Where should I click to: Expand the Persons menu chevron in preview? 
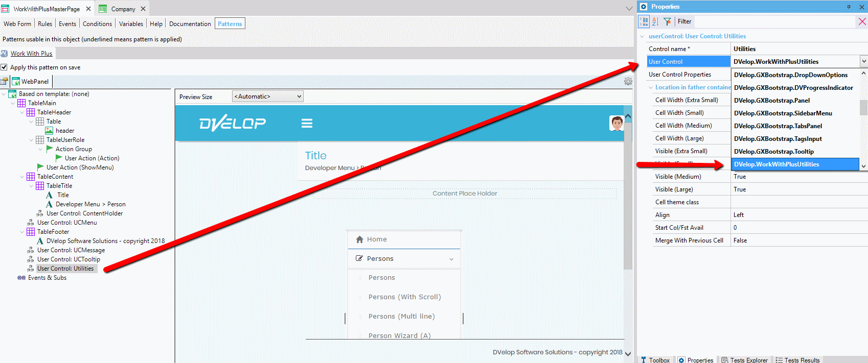tap(451, 259)
